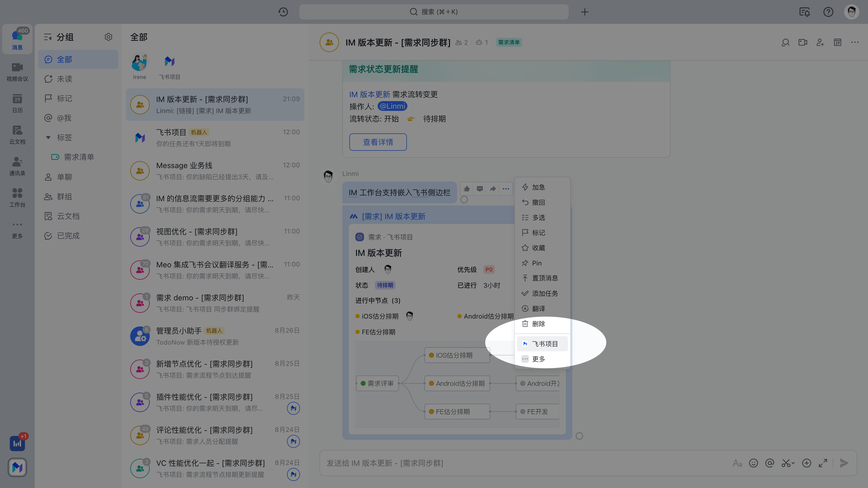Forward the message with share arrow

pos(493,189)
